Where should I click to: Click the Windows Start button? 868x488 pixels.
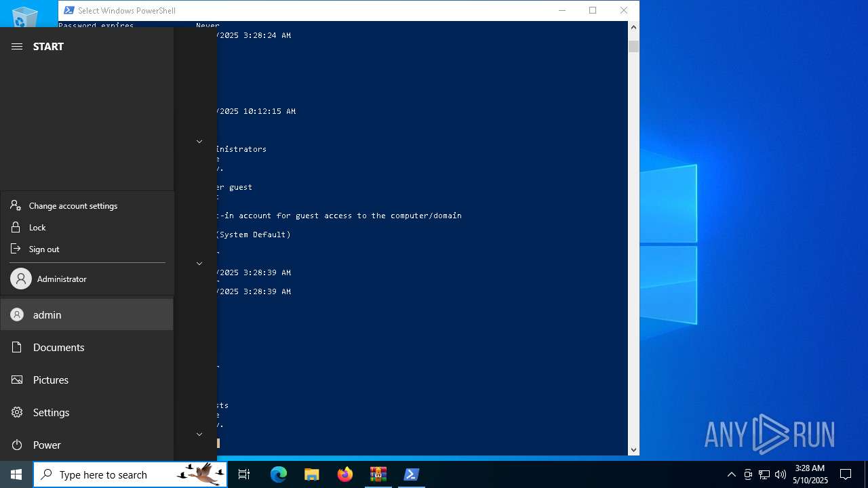click(16, 474)
